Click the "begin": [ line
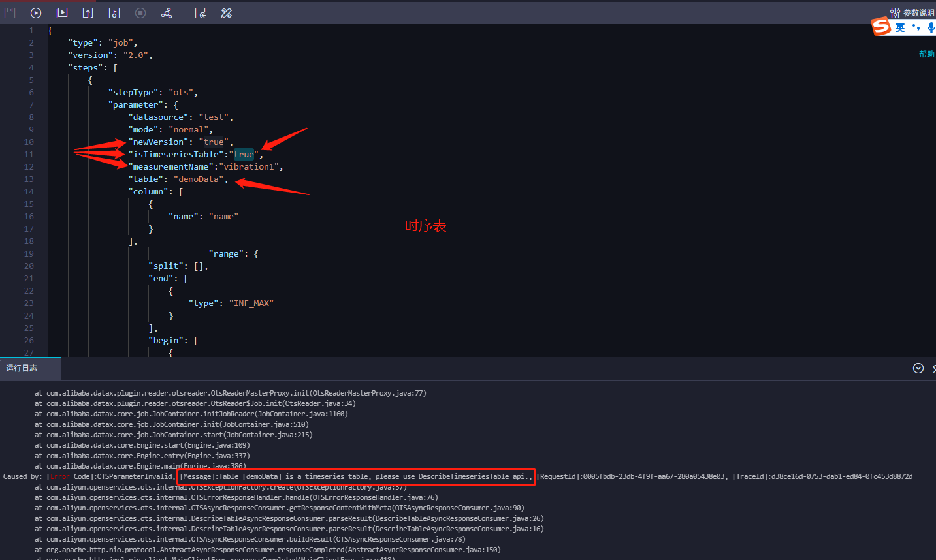 [x=173, y=340]
